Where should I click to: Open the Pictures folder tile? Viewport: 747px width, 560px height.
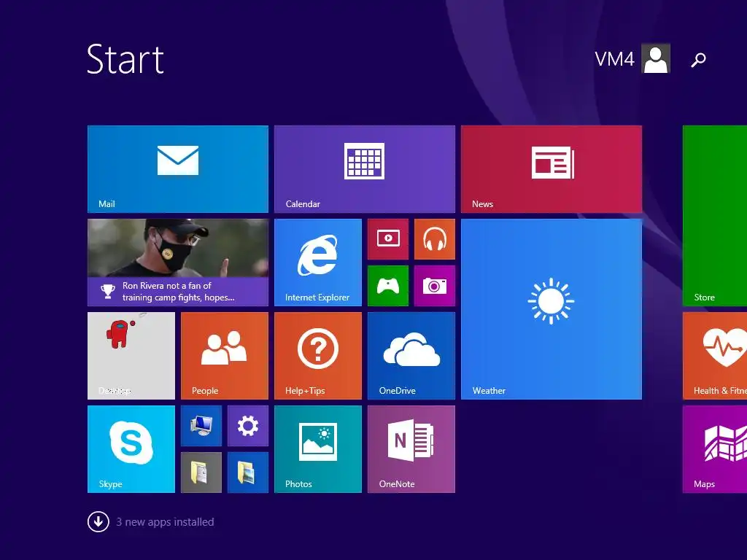(248, 472)
